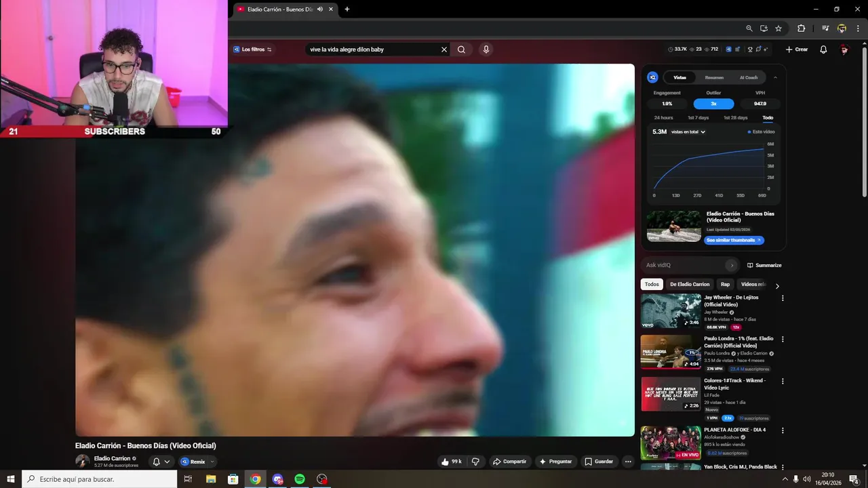The width and height of the screenshot is (868, 488).
Task: Open YouTube notifications bell
Action: coord(823,49)
